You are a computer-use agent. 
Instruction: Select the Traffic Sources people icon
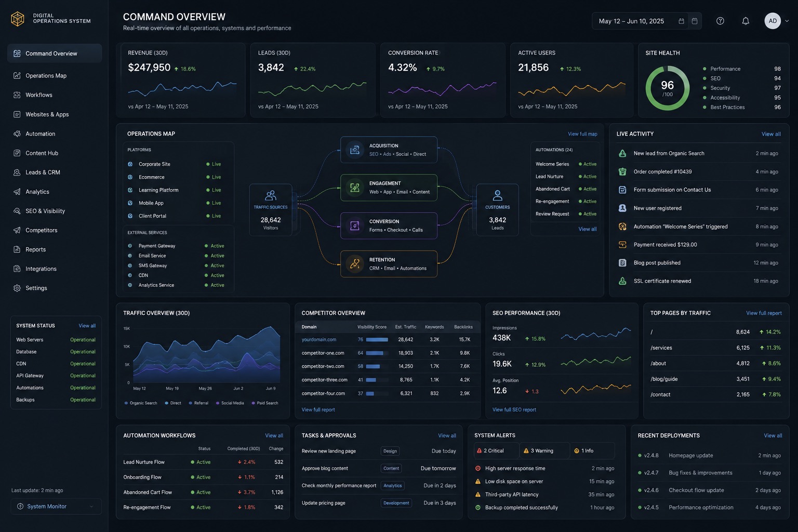click(271, 195)
